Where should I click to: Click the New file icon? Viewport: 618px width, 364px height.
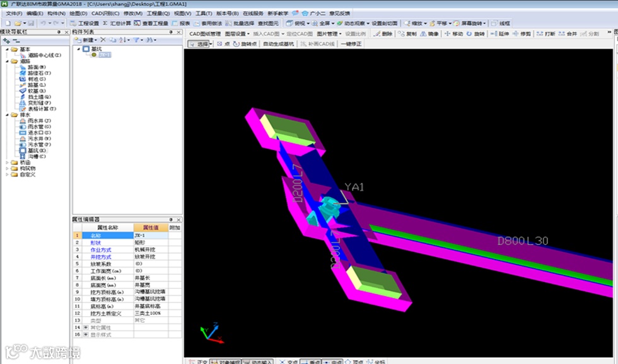pyautogui.click(x=8, y=23)
